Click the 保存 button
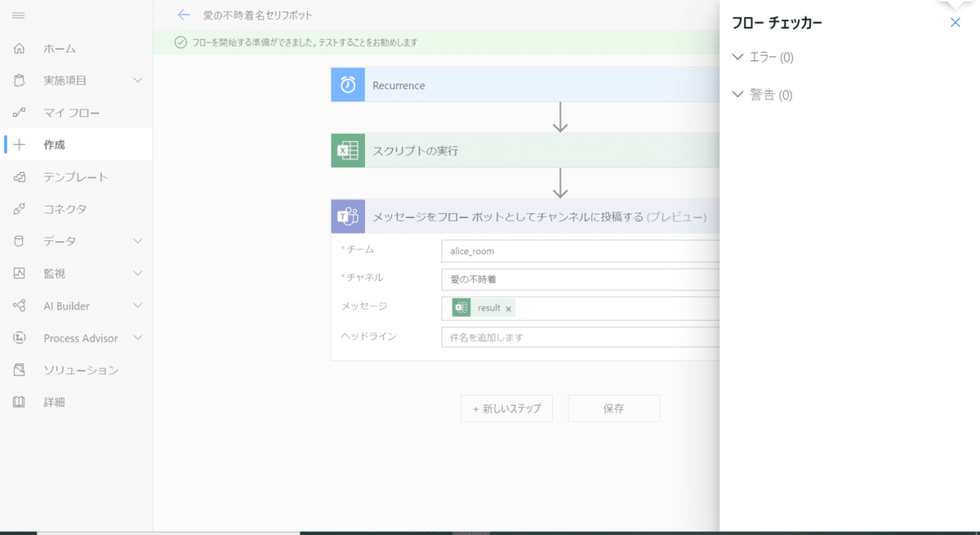 tap(613, 408)
